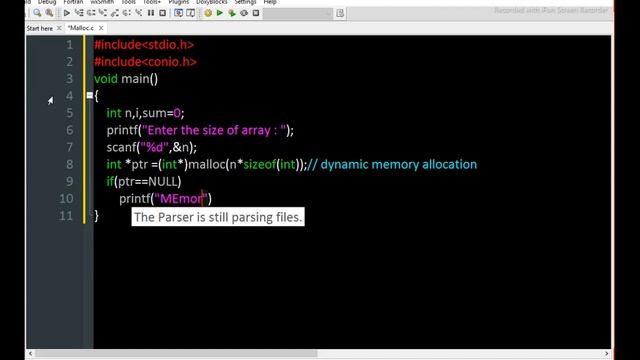Select the *Malloc.c editor tab
Screen dimensions: 640x360
(81, 28)
